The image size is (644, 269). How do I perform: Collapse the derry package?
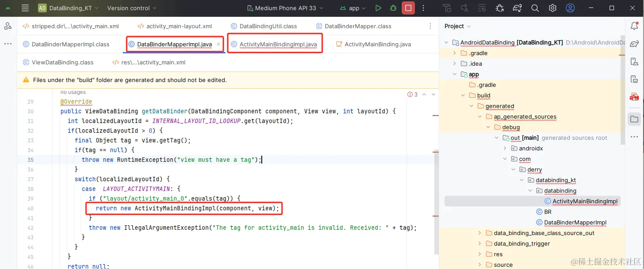514,169
